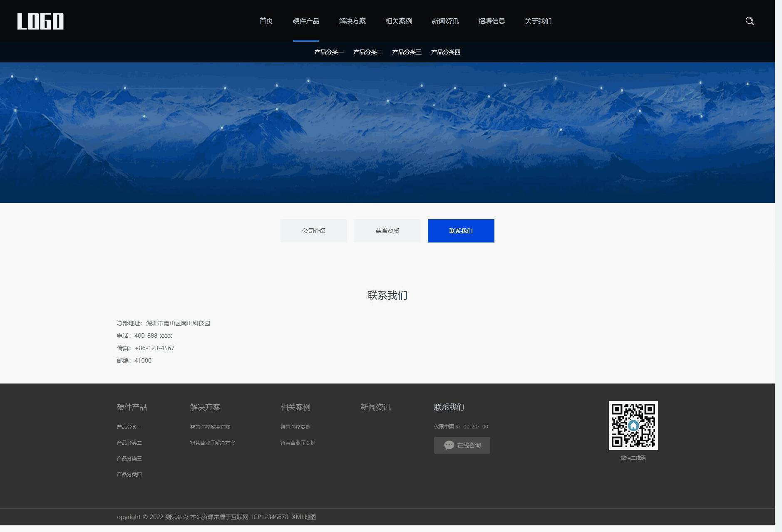This screenshot has width=782, height=532.
Task: Click the mountain banner image
Action: [387, 133]
